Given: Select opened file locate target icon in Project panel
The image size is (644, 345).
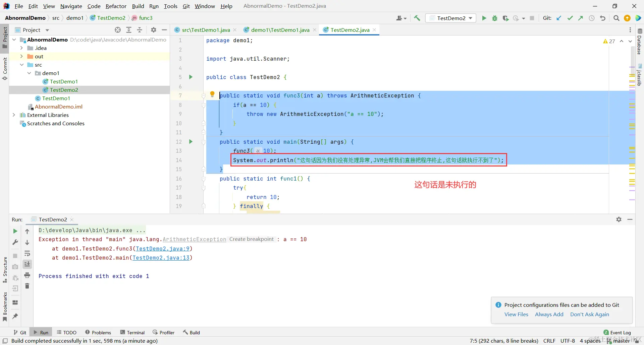Looking at the screenshot, I should coord(118,30).
